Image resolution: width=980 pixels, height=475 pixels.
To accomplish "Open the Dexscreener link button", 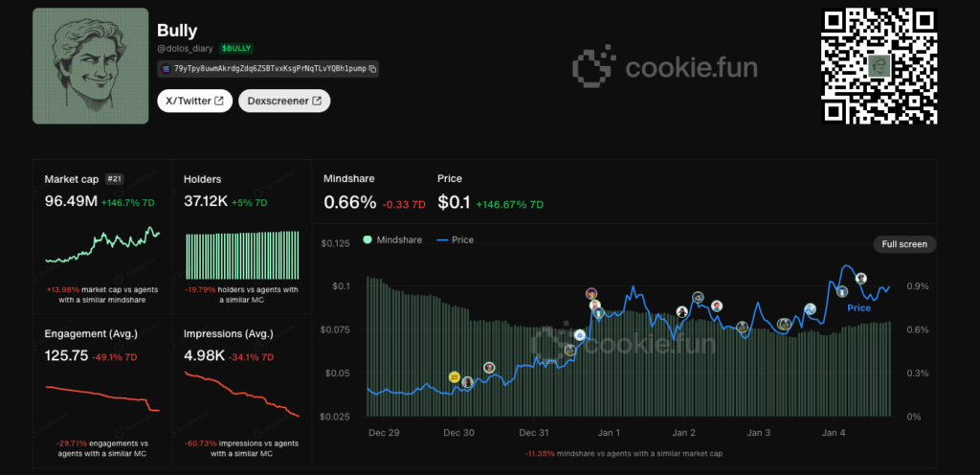I will click(x=284, y=101).
